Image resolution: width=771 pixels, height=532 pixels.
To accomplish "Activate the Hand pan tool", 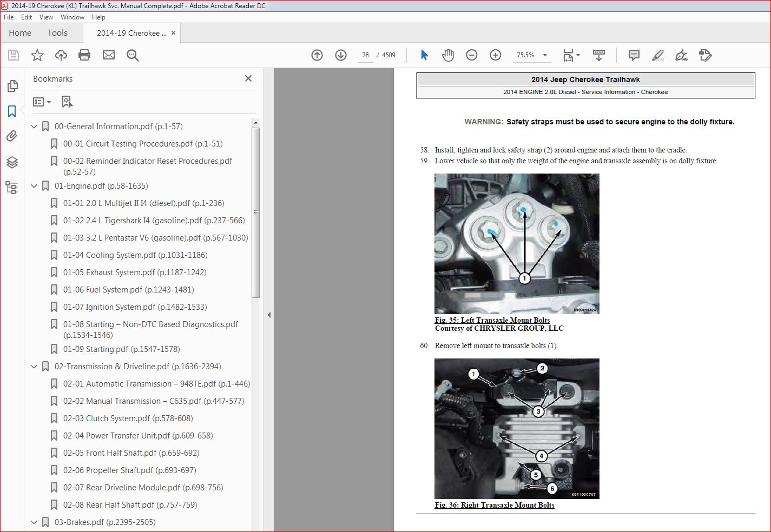I will [448, 55].
